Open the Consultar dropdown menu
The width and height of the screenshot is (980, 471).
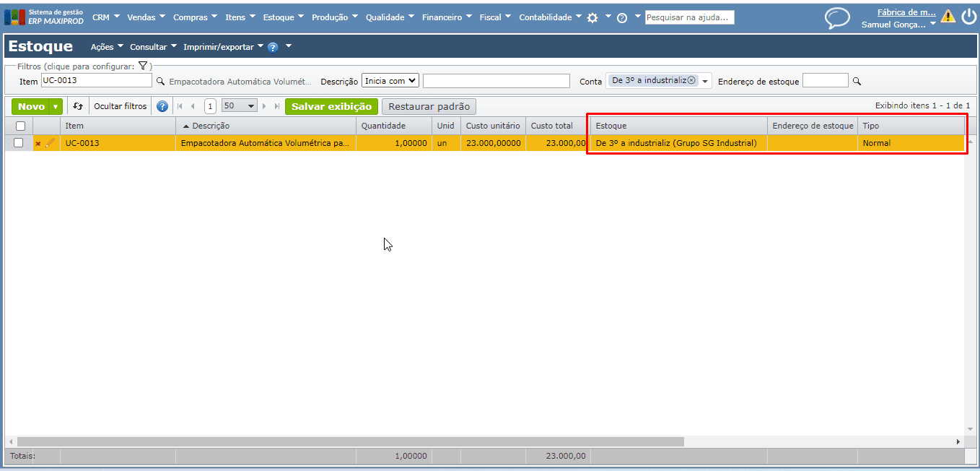(153, 47)
